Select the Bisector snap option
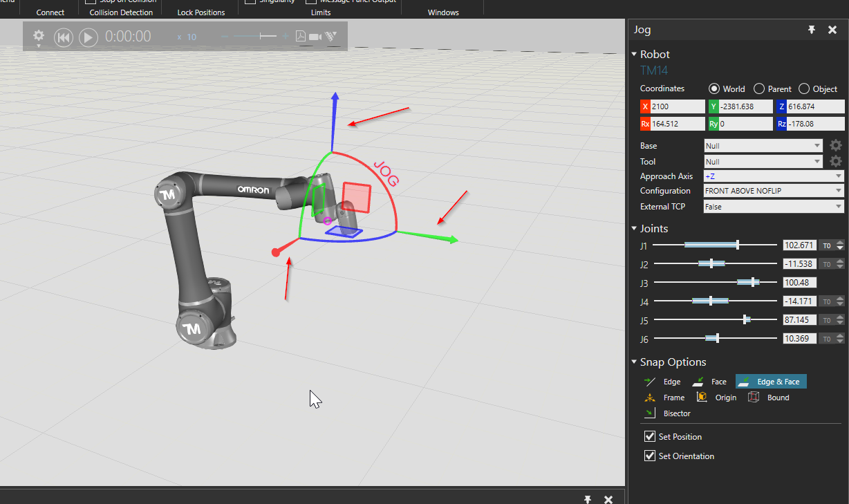 (x=667, y=413)
